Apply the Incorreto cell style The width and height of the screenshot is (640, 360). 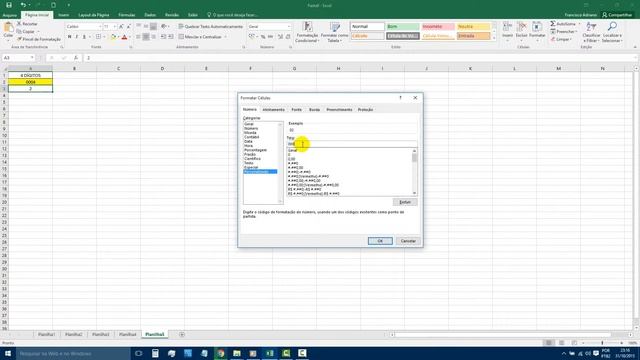pyautogui.click(x=438, y=27)
